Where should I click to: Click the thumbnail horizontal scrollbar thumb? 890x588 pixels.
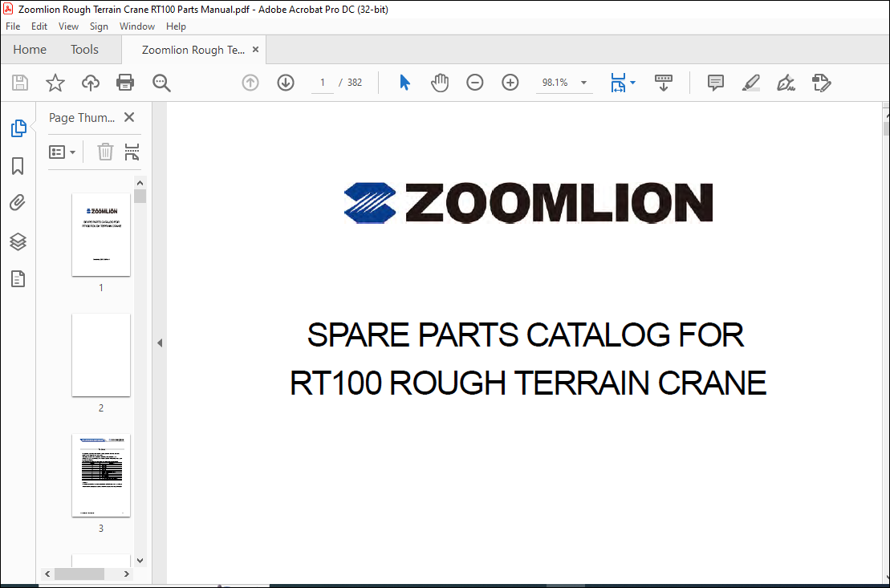pos(79,574)
